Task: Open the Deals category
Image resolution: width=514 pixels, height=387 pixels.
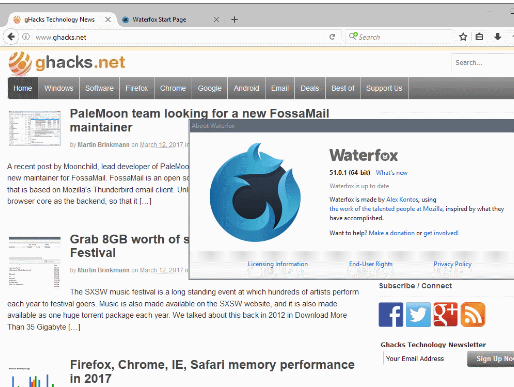Action: (x=310, y=88)
